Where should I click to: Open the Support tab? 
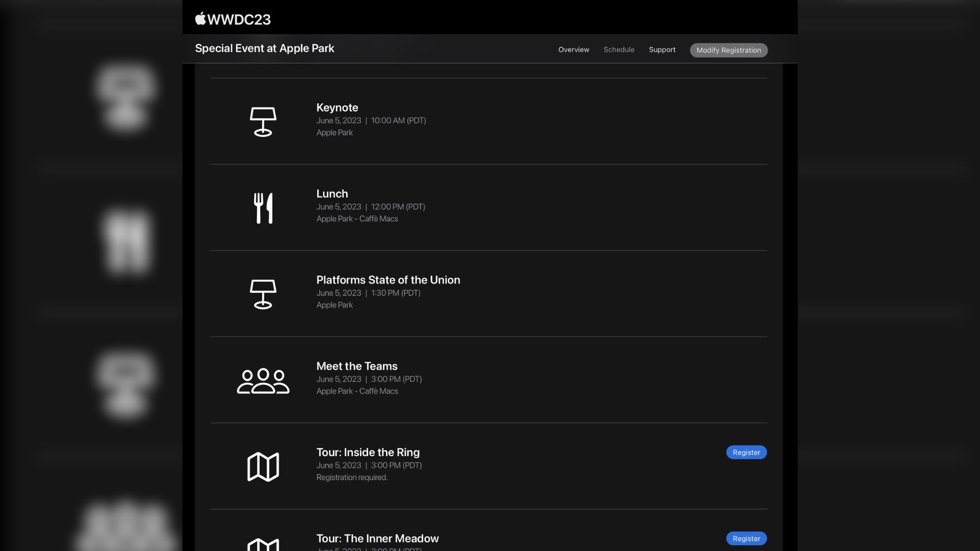point(662,49)
